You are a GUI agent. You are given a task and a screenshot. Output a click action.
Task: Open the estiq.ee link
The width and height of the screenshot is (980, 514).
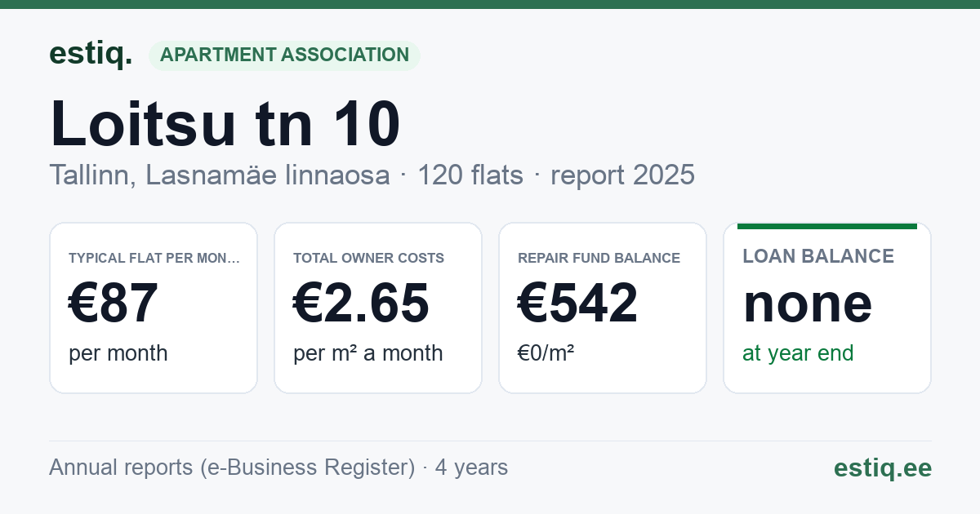coord(883,467)
